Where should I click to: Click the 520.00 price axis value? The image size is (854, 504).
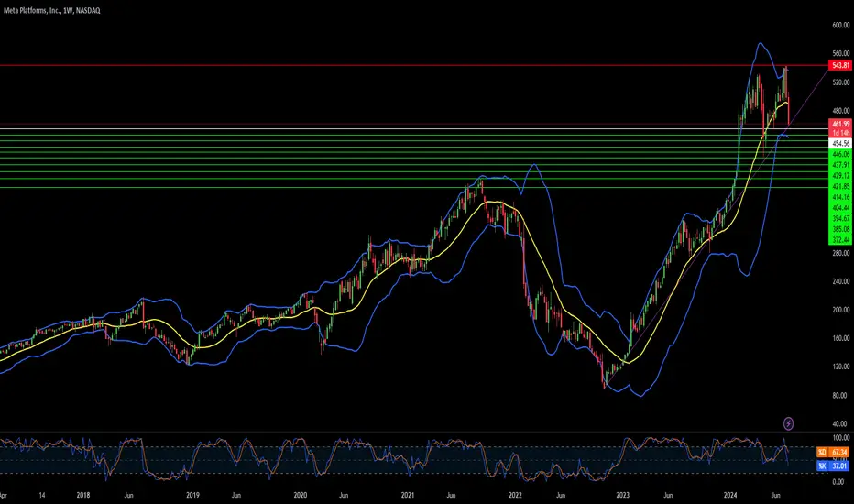click(x=841, y=82)
